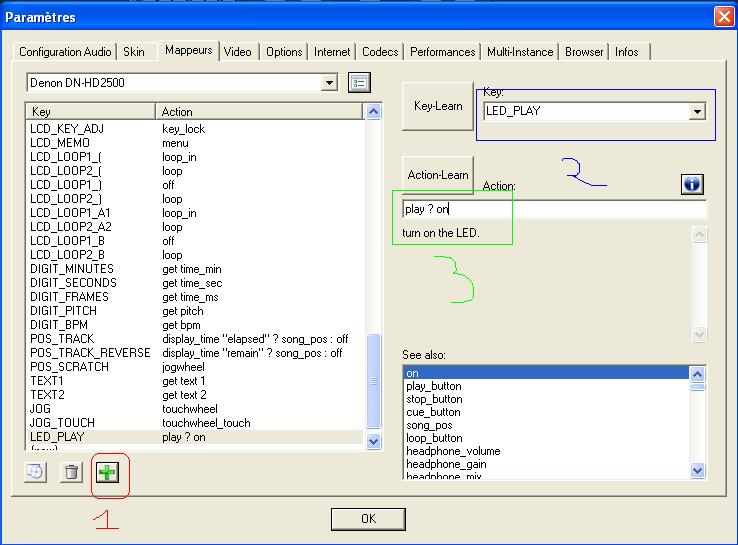Close the Paramètres window
Image resolution: width=738 pixels, height=545 pixels.
tap(724, 16)
